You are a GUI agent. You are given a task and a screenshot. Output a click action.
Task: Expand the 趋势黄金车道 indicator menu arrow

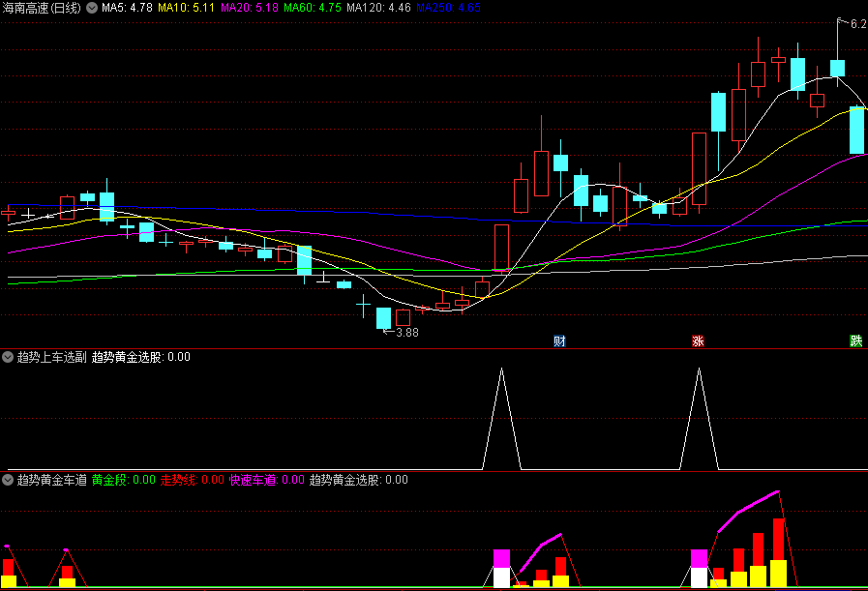[x=9, y=480]
